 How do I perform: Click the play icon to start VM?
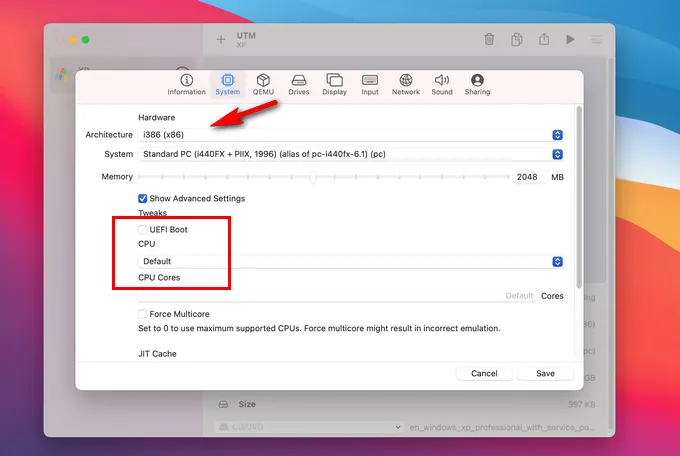pos(570,39)
